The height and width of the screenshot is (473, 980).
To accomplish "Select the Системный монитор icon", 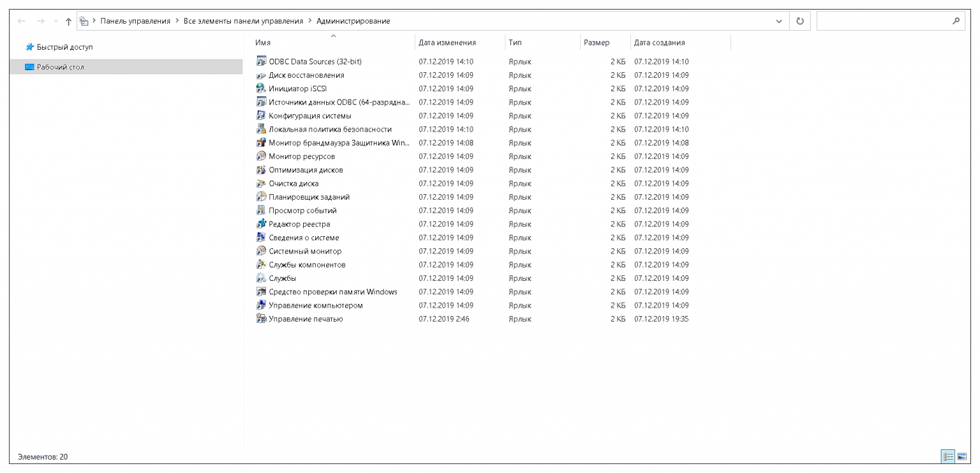I will click(260, 252).
